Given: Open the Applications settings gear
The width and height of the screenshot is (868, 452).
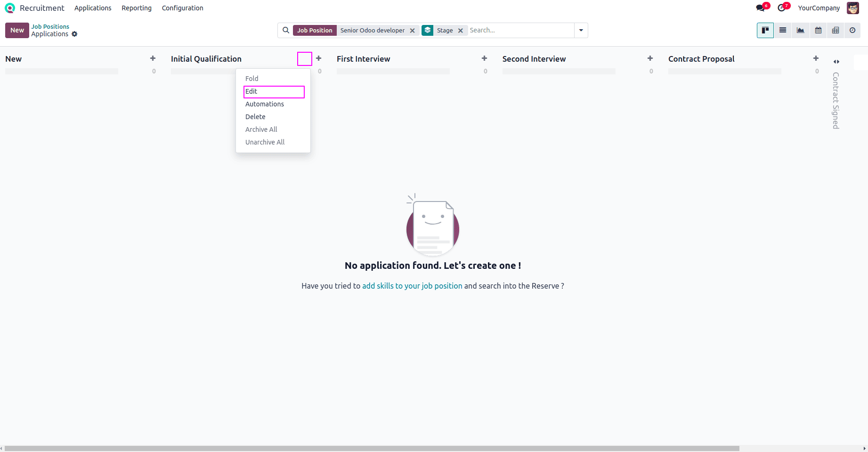Looking at the screenshot, I should (x=74, y=34).
